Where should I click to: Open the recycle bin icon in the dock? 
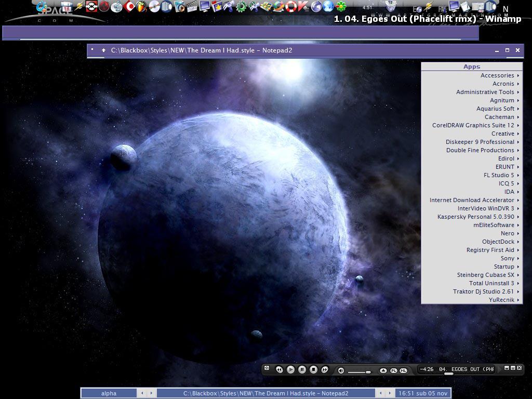point(391,6)
